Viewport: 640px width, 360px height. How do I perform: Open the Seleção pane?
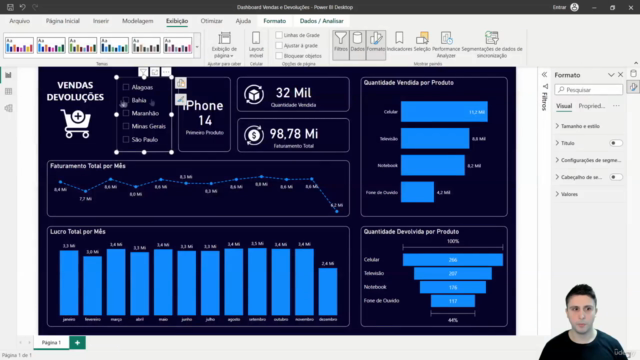[x=422, y=42]
